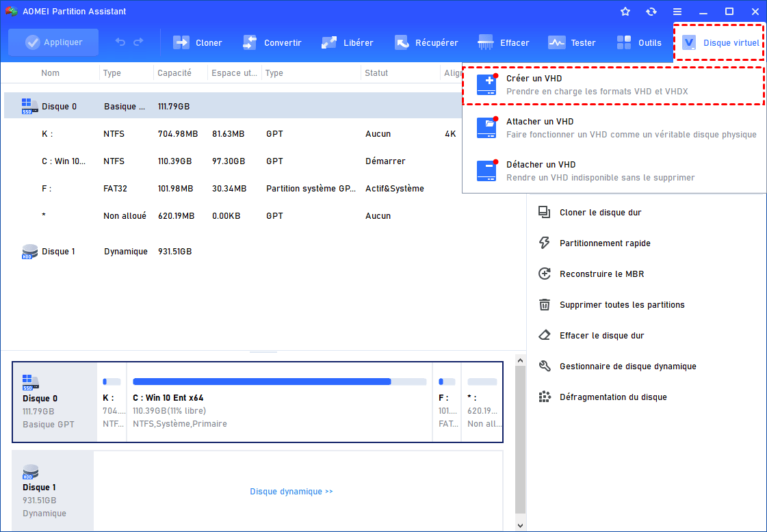Screen dimensions: 767x532
Task: Select K : block in disk map
Action: [x=112, y=402]
